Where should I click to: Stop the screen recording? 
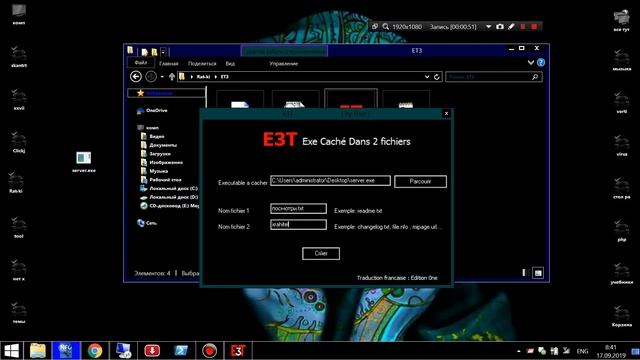click(534, 27)
